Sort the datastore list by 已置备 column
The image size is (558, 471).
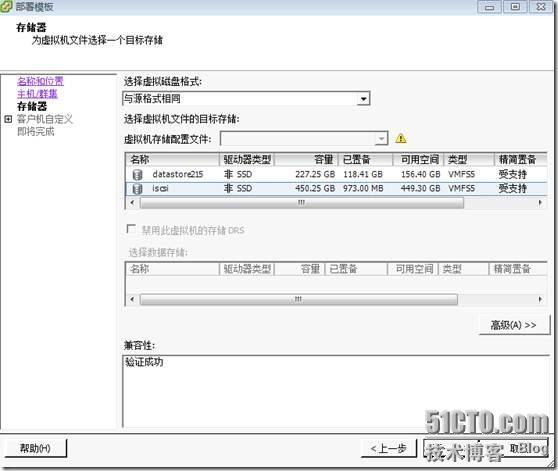(x=365, y=159)
